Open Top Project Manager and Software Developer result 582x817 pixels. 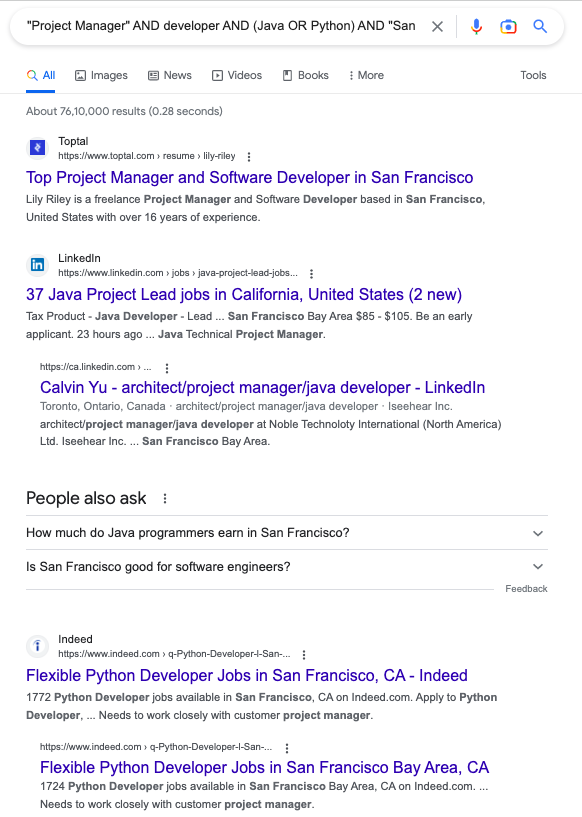(250, 177)
